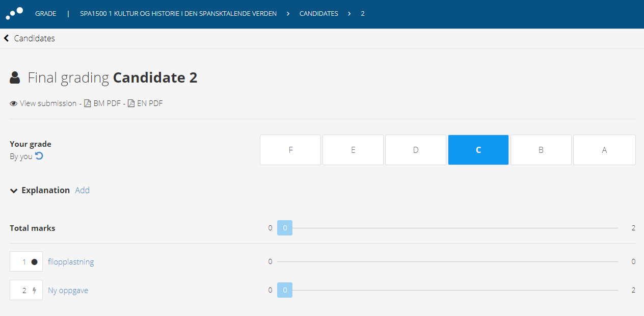Open the filopplastning question link
Viewport: 644px width, 316px height.
pyautogui.click(x=71, y=262)
